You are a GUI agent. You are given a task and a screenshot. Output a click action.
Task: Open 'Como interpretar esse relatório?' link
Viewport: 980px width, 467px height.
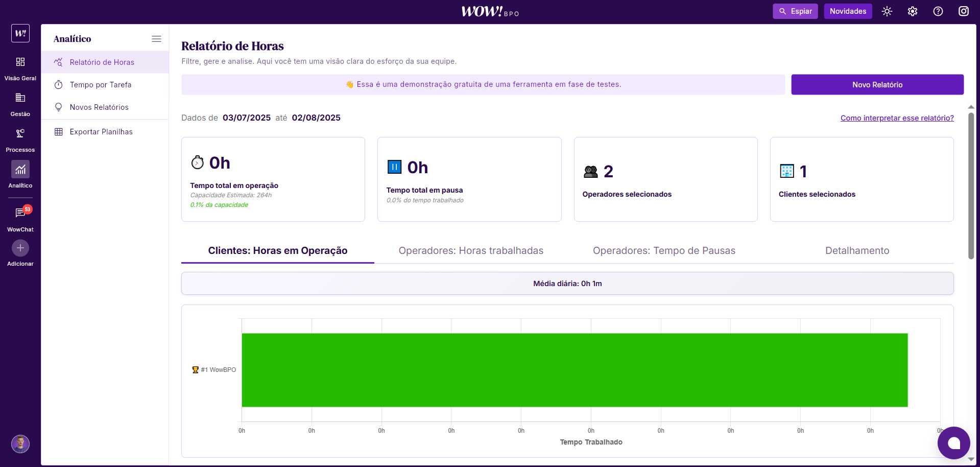[897, 118]
